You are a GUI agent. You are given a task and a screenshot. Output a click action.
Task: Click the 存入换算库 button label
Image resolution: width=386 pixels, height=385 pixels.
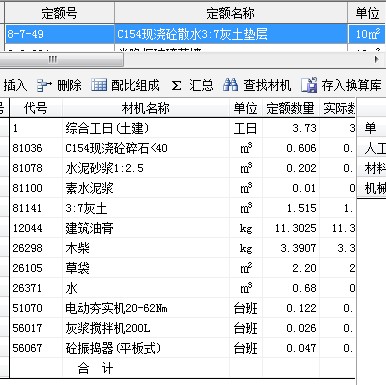(351, 85)
